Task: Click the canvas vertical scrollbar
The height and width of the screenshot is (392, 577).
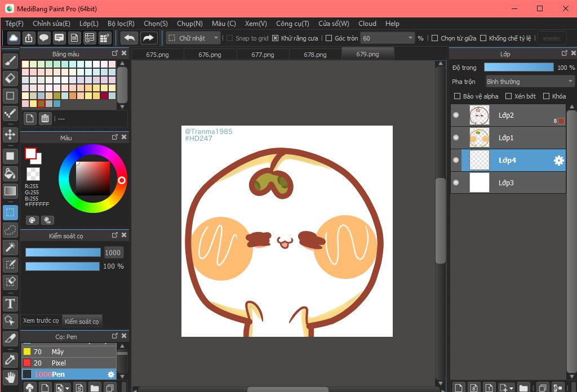Action: point(441,221)
